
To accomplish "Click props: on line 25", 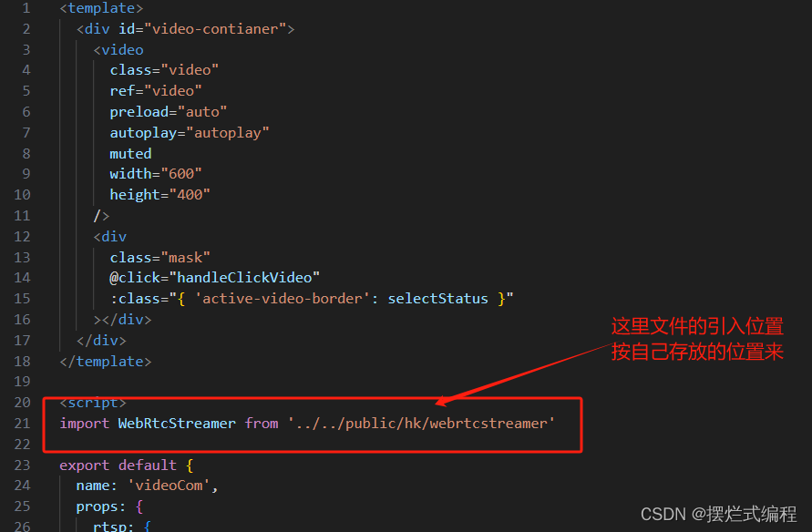I will click(101, 506).
